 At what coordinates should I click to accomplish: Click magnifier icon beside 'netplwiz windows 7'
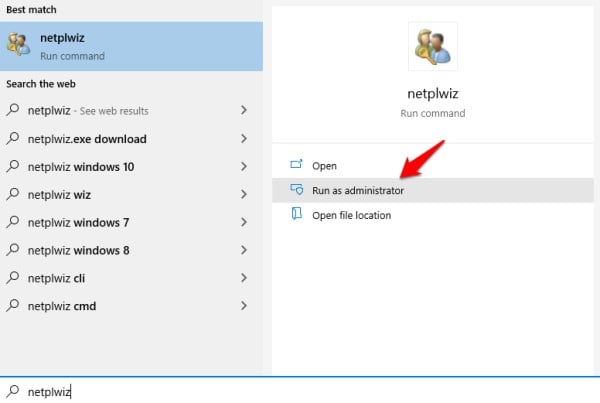[x=13, y=222]
